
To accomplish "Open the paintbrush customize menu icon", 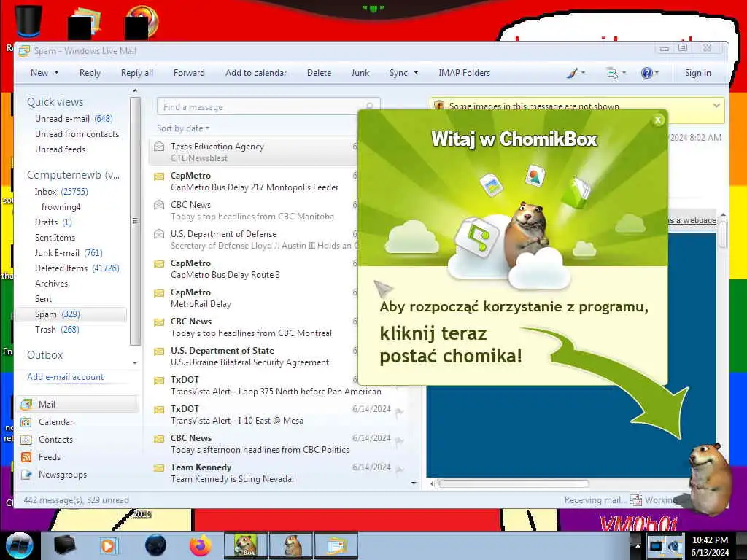I will click(x=572, y=73).
